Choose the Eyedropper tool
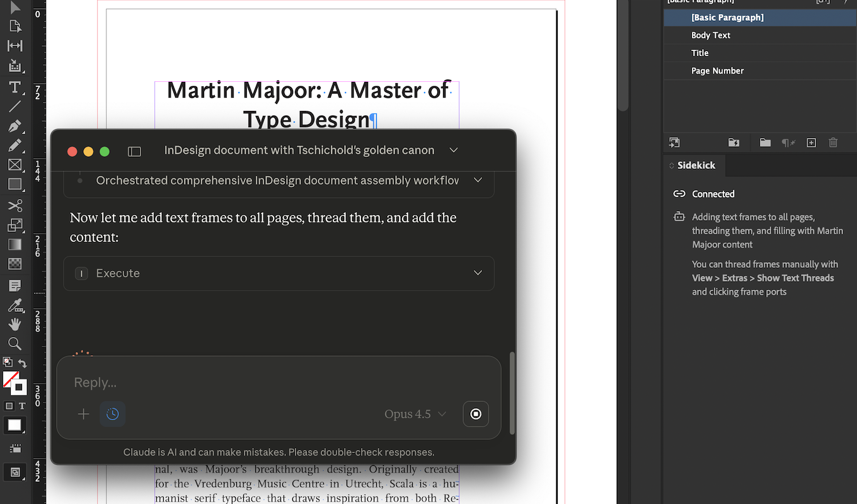This screenshot has width=857, height=504. click(15, 305)
